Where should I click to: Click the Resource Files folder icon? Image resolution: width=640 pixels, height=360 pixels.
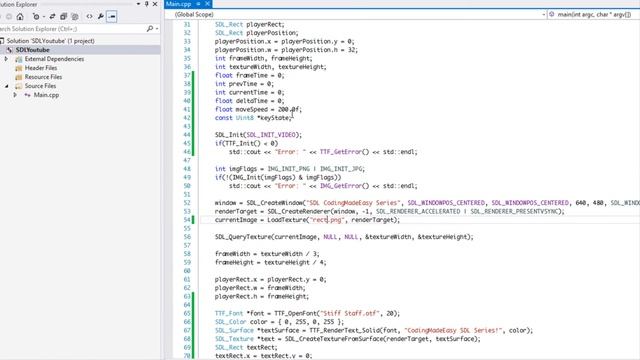18,77
